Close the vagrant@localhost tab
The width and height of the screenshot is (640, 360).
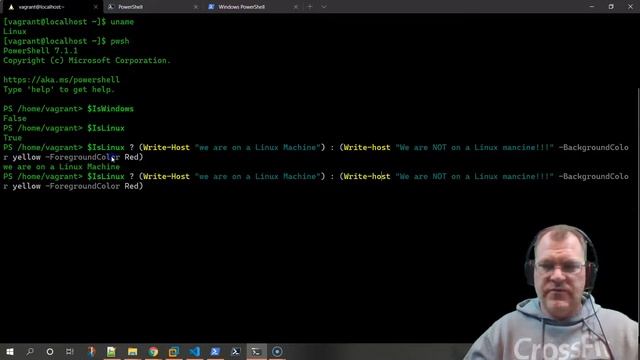tap(96, 7)
